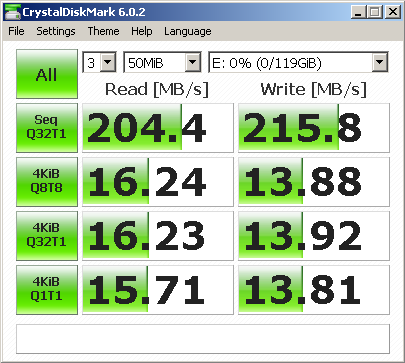
Task: Click the 4KiB Q1T1 write result 13.81
Action: click(x=314, y=290)
